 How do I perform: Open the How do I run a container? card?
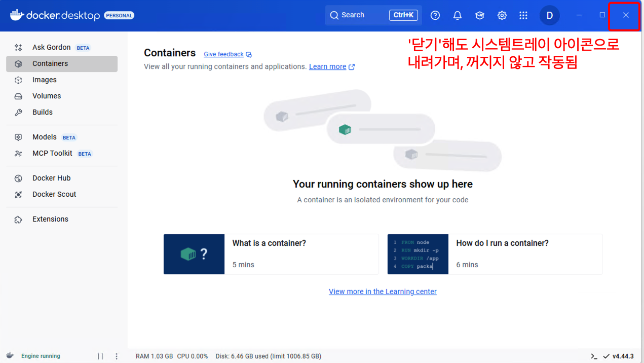click(495, 254)
